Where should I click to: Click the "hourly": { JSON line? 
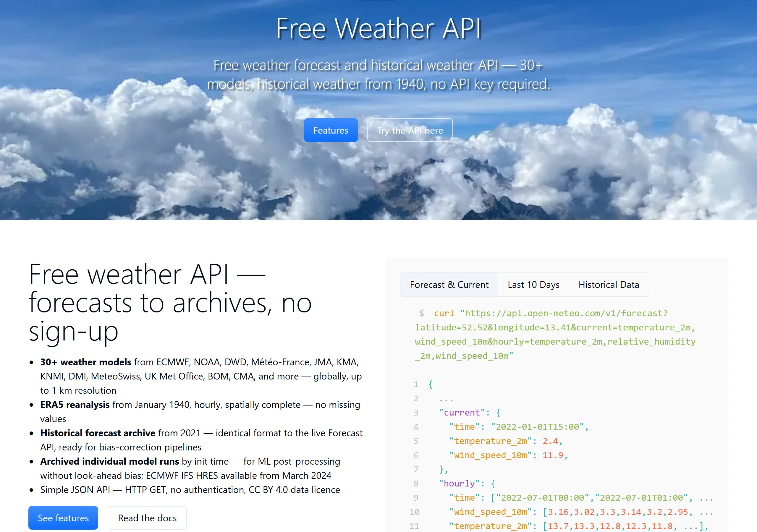(x=467, y=483)
